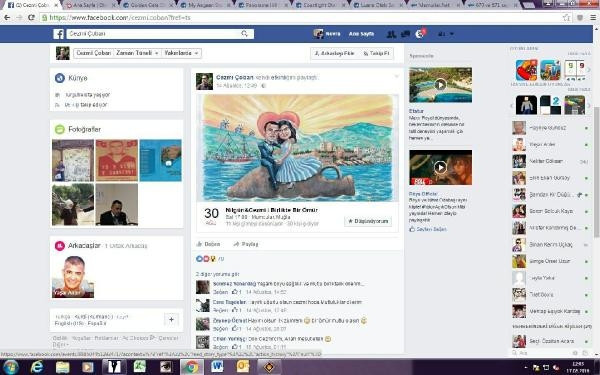600x375 pixels.
Task: Go to Ana Sayfa in header
Action: 361,34
